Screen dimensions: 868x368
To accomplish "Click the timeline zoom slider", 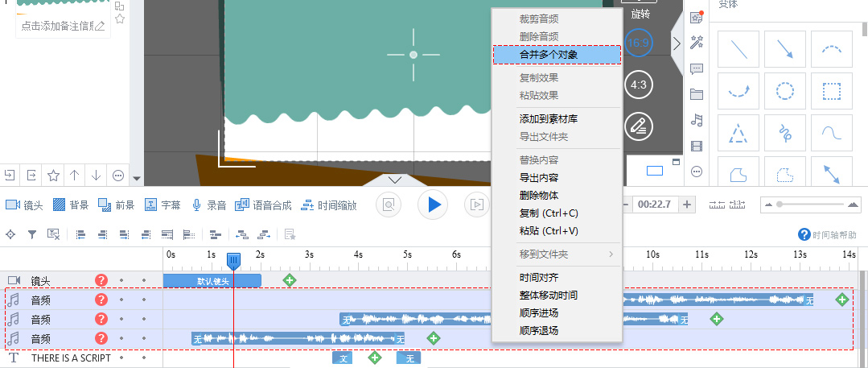I will click(812, 205).
